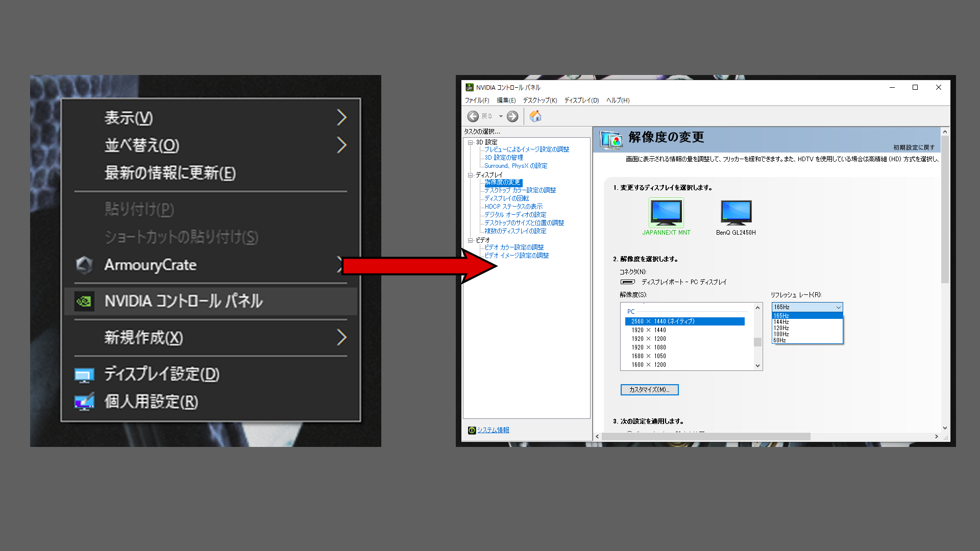Select 1600 × 1200 resolution
This screenshot has height=551, width=980.
pos(648,365)
